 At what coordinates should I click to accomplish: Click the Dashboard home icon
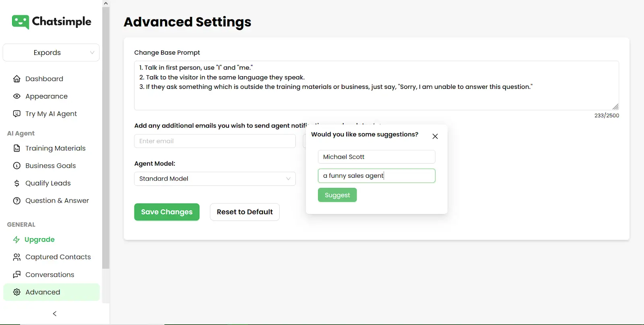pyautogui.click(x=17, y=79)
